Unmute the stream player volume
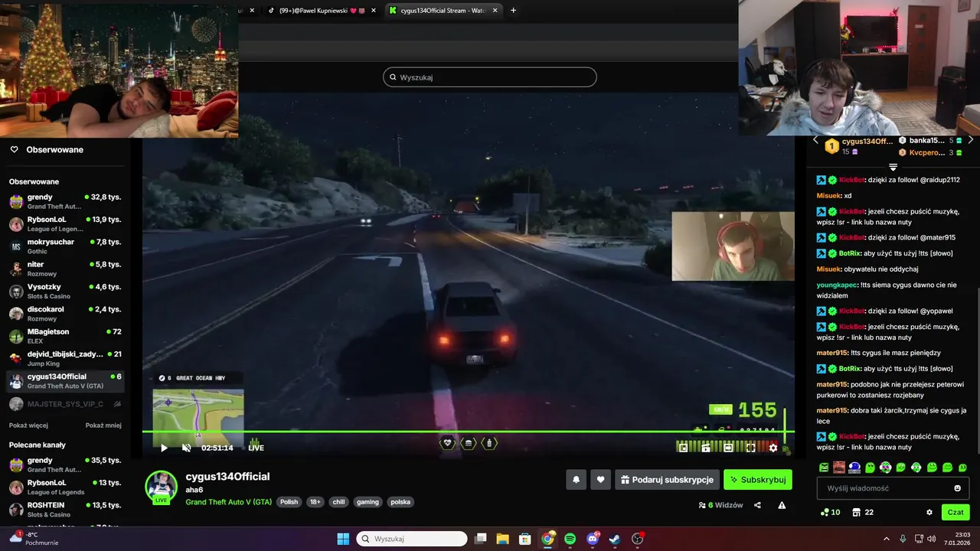980x551 pixels. [x=186, y=448]
